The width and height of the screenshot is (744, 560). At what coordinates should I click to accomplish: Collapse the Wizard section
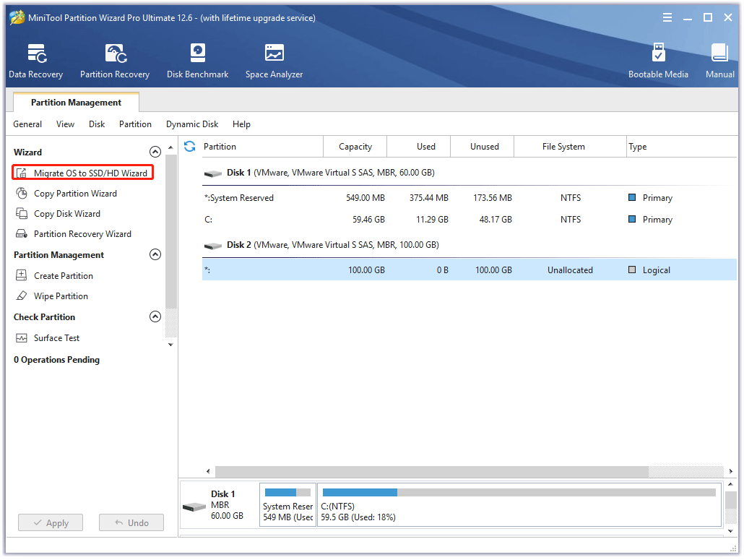[x=155, y=152]
